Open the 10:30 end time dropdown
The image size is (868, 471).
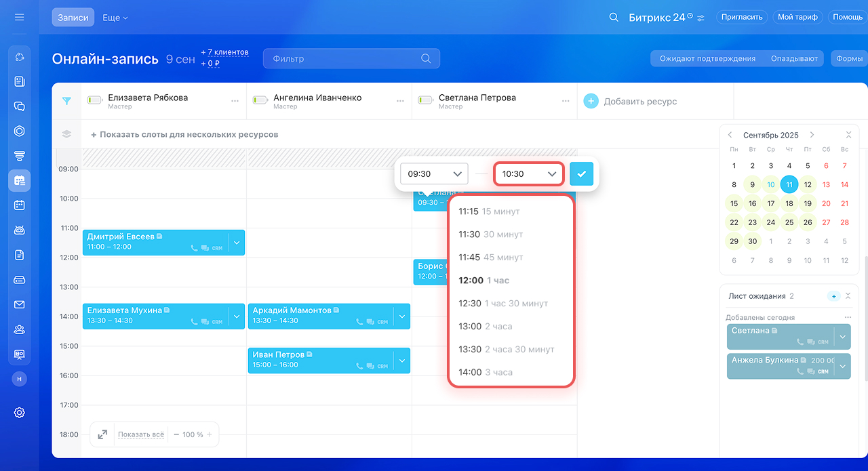529,174
